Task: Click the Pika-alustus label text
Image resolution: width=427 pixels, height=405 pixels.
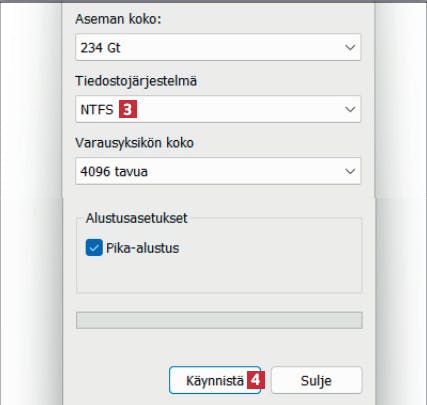Action: (142, 248)
